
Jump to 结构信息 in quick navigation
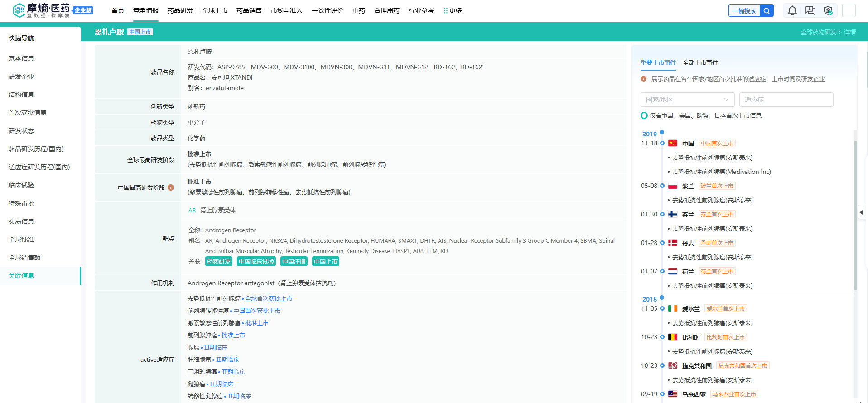pyautogui.click(x=21, y=95)
